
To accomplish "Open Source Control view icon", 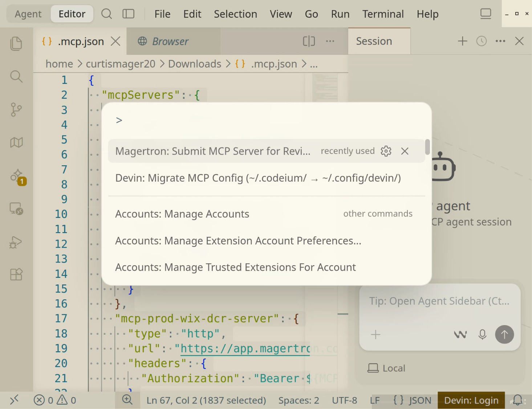I will click(16, 109).
